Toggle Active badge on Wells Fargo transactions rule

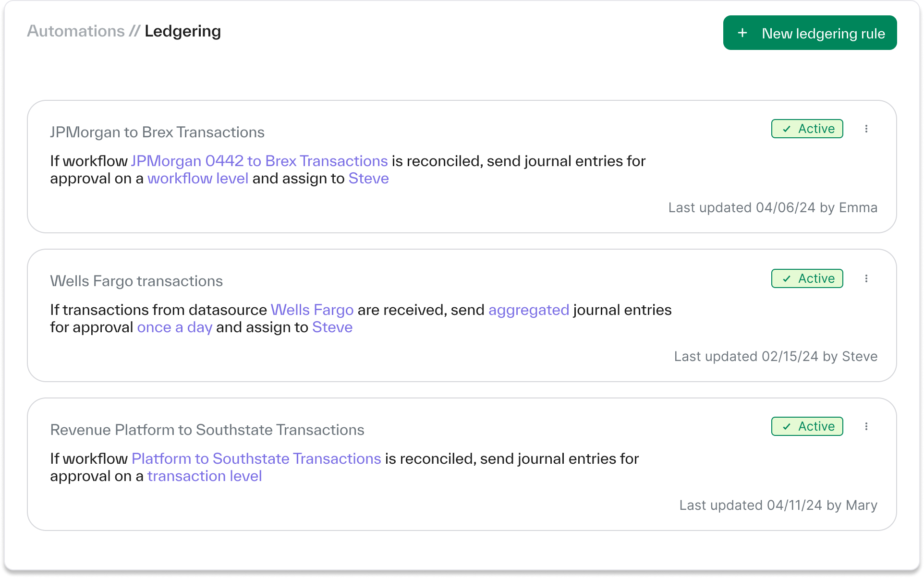coord(807,278)
